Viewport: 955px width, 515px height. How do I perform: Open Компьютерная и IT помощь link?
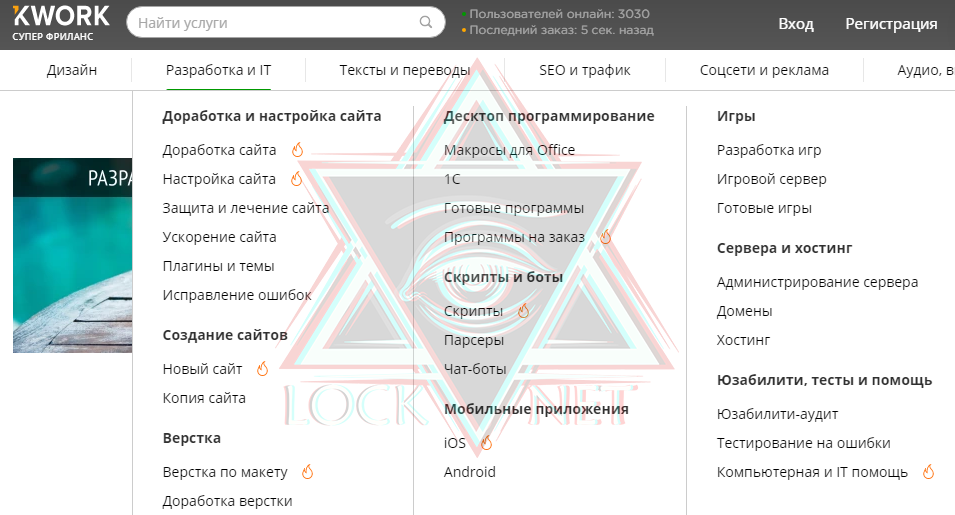coord(812,472)
